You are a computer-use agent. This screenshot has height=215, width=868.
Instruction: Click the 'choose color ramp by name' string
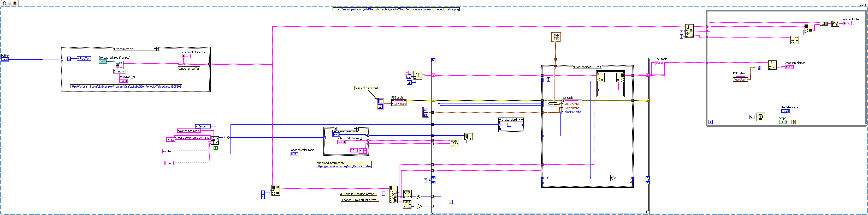pos(192,137)
